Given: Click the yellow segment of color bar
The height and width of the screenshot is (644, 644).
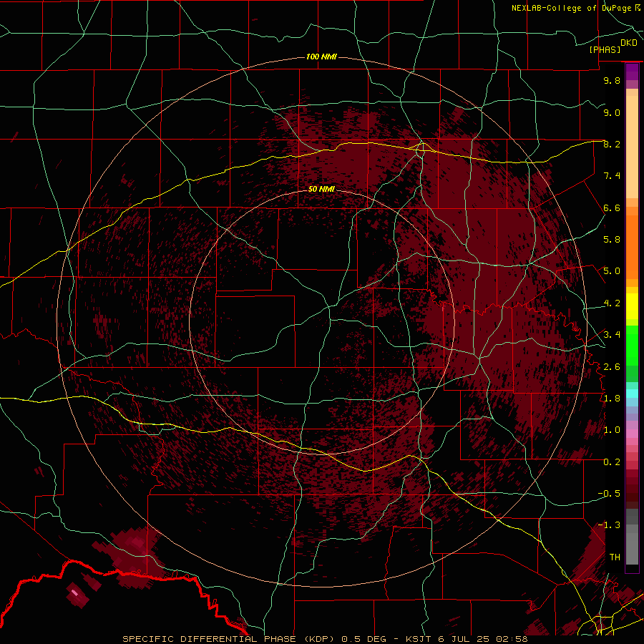Looking at the screenshot, I should (x=632, y=306).
